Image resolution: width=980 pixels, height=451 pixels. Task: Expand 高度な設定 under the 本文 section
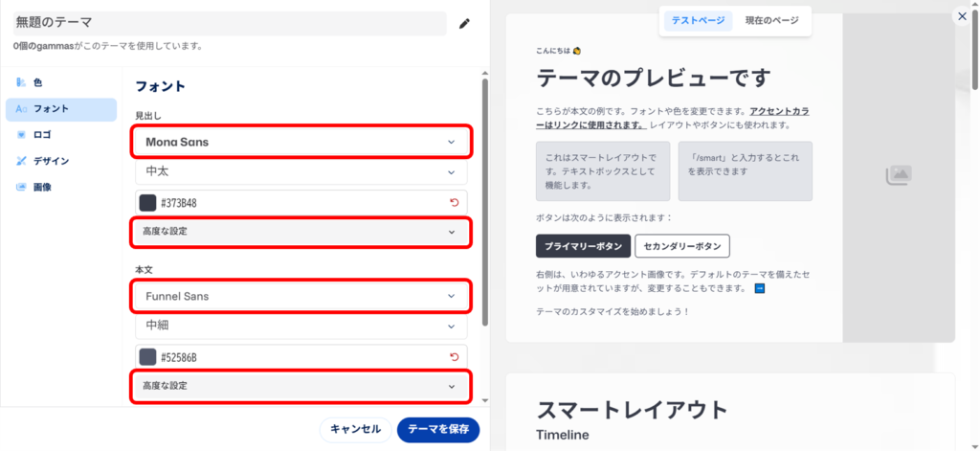(x=301, y=386)
